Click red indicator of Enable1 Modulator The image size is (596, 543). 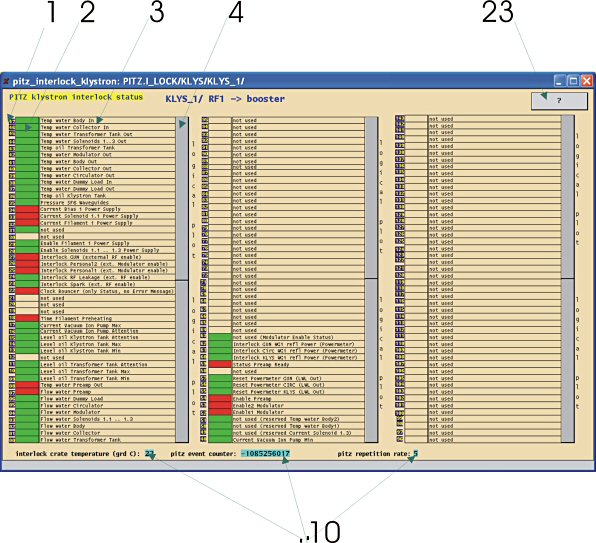[x=220, y=412]
